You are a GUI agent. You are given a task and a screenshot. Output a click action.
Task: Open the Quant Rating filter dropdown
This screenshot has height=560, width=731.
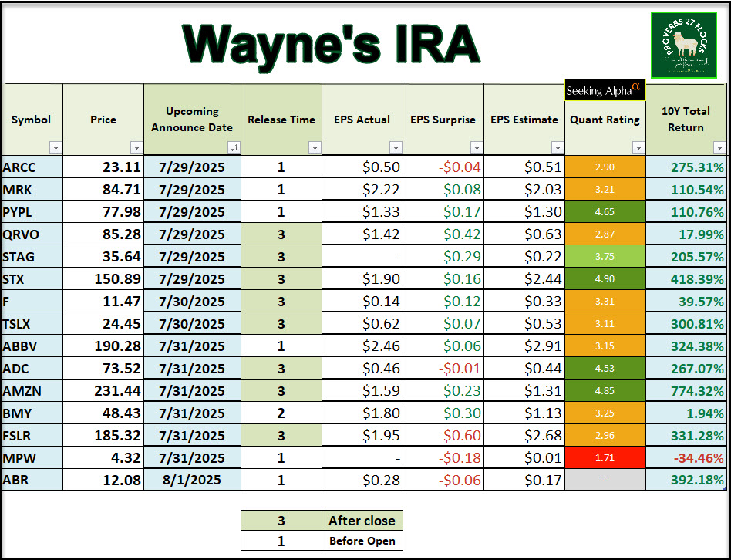click(638, 147)
